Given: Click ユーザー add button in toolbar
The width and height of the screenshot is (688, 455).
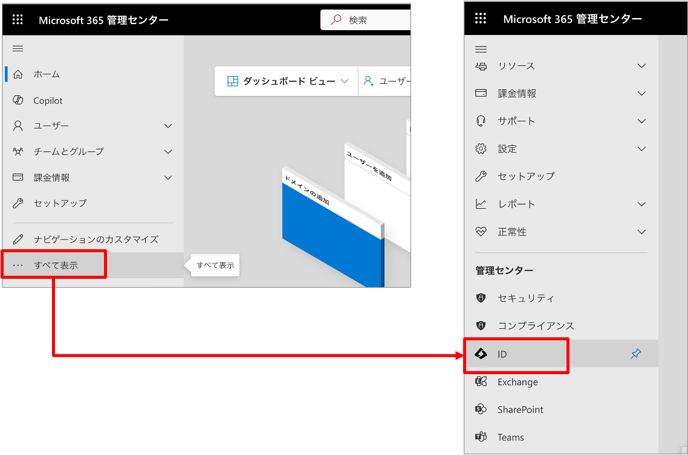Looking at the screenshot, I should click(385, 81).
